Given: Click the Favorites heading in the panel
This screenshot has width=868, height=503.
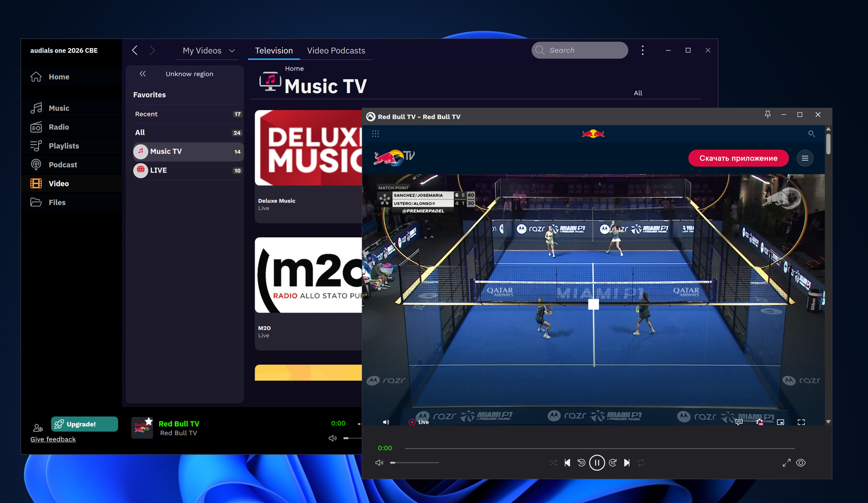Looking at the screenshot, I should coord(149,95).
